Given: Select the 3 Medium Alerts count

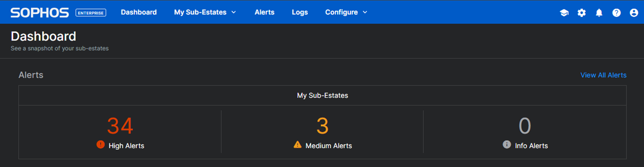Looking at the screenshot, I should click(x=322, y=126).
